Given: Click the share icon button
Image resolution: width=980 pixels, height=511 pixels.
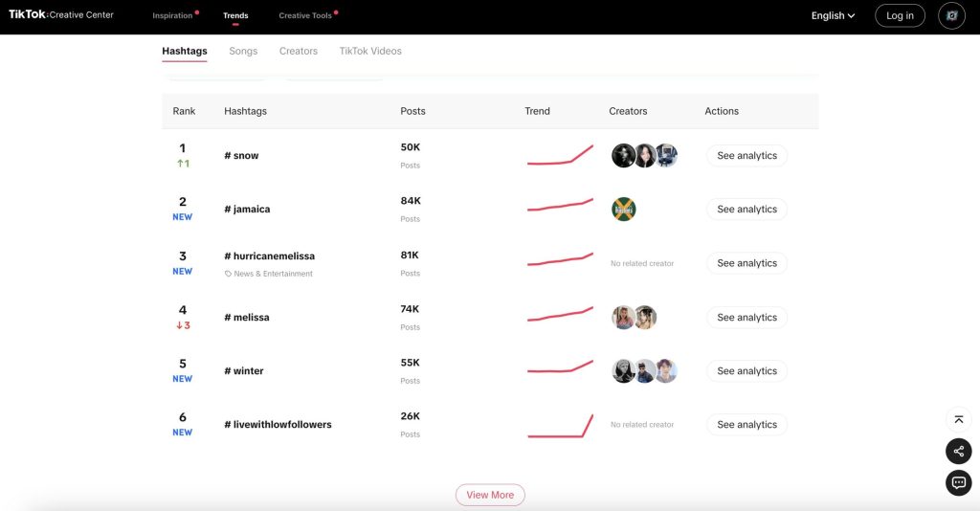Looking at the screenshot, I should (958, 451).
